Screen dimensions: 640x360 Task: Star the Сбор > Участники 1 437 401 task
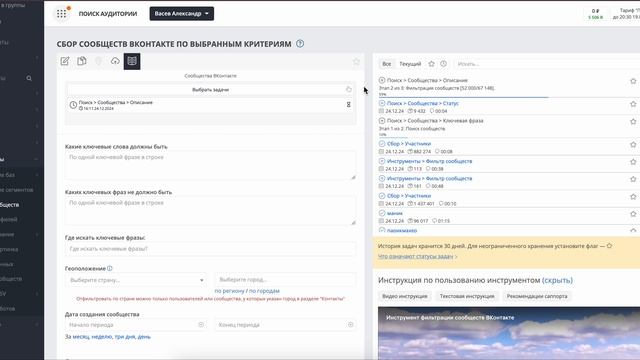click(x=633, y=197)
